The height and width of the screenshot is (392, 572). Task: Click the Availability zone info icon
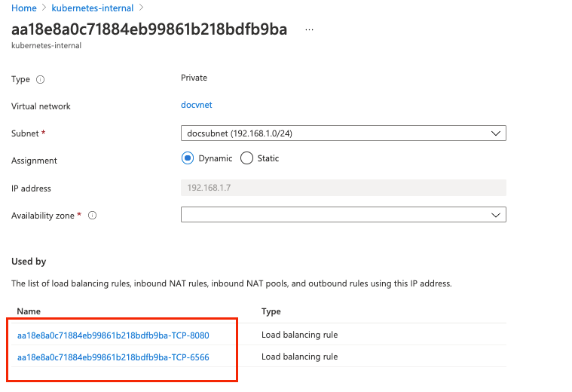[x=92, y=216]
